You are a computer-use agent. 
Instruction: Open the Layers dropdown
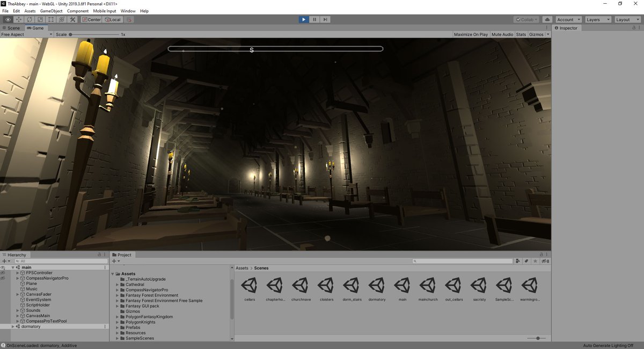(x=598, y=19)
